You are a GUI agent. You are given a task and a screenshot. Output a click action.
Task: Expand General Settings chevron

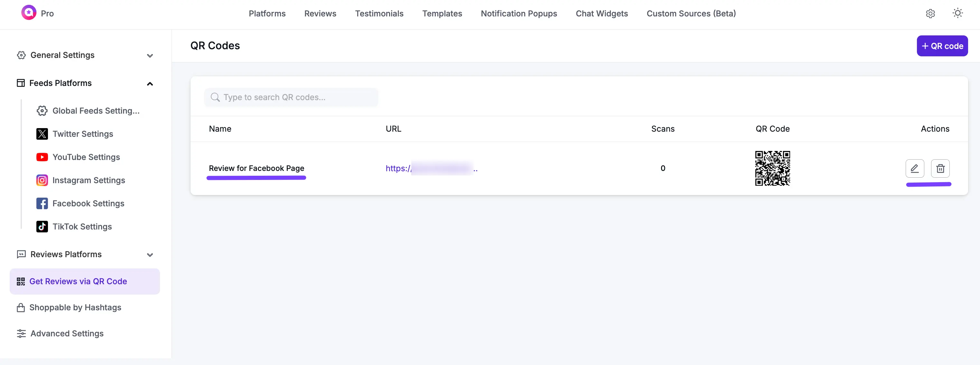click(150, 56)
